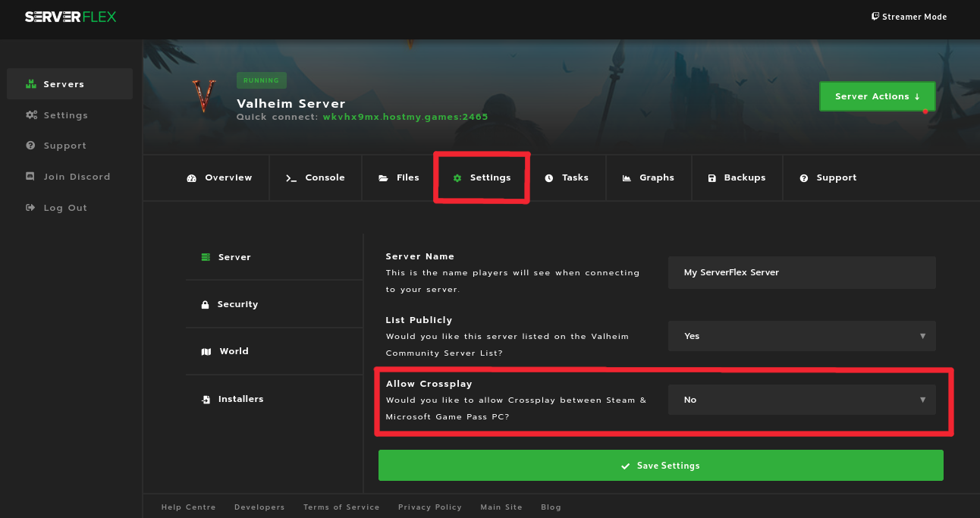
Task: Click the Allow Crossplay label
Action: [x=430, y=384]
